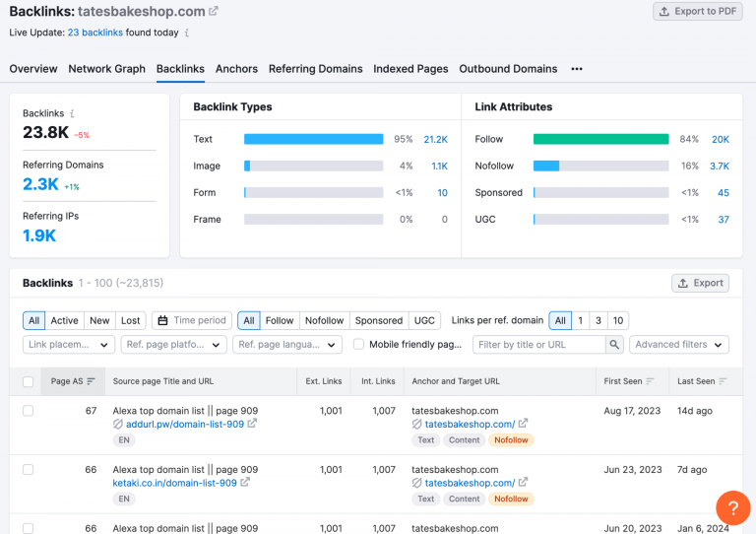Image resolution: width=756 pixels, height=534 pixels.
Task: Switch to Network Graph tab
Action: click(106, 69)
